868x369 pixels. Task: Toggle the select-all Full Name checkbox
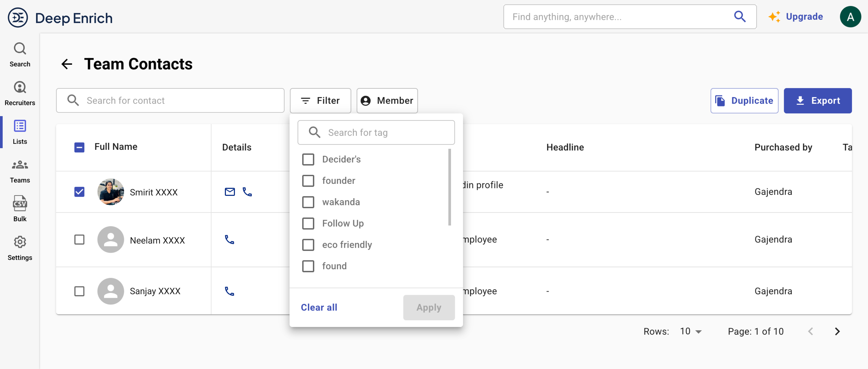tap(79, 147)
